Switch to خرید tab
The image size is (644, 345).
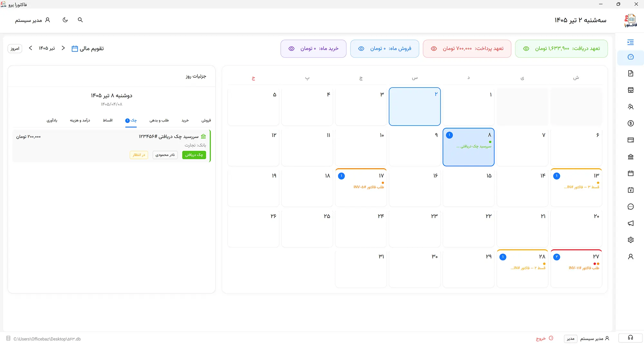click(185, 120)
